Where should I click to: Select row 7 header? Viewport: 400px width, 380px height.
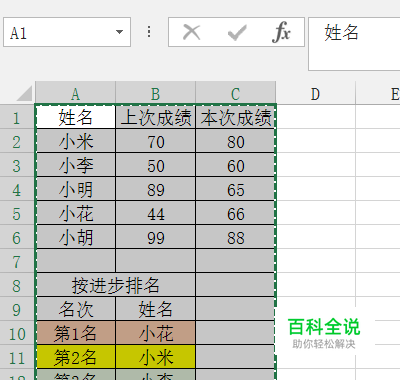click(x=17, y=262)
